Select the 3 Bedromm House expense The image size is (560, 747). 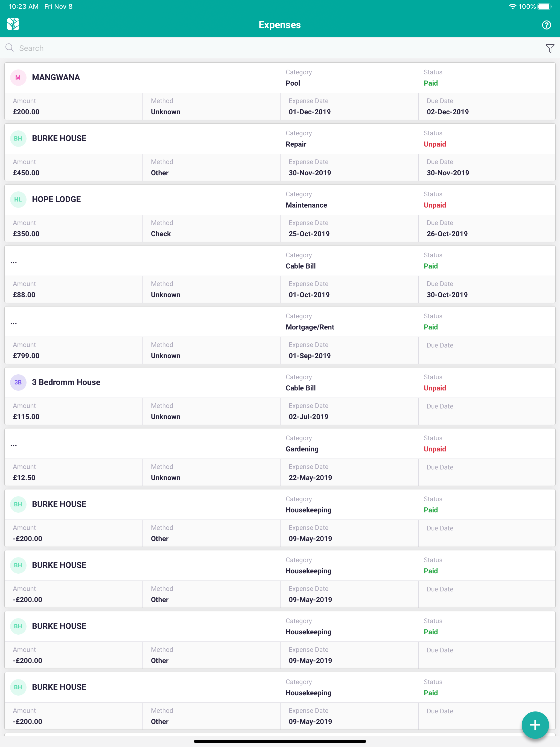coord(280,396)
